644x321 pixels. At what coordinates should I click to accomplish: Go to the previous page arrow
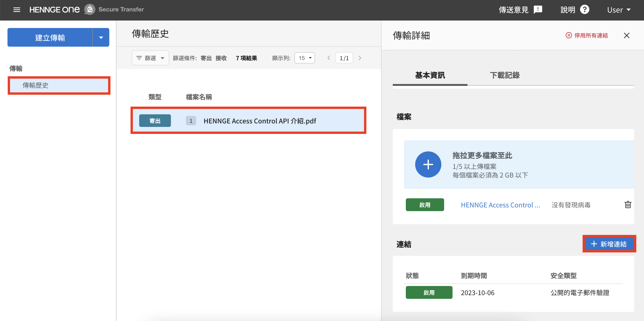point(329,58)
